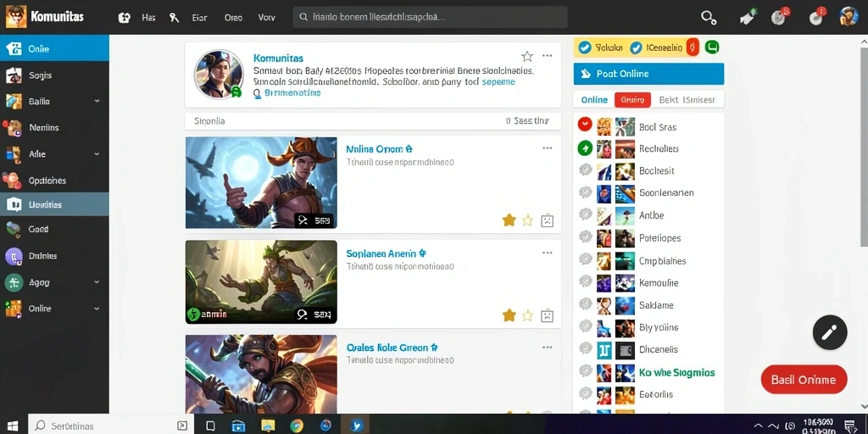
Task: Open the purple Dtinles sidebar icon
Action: click(x=14, y=256)
